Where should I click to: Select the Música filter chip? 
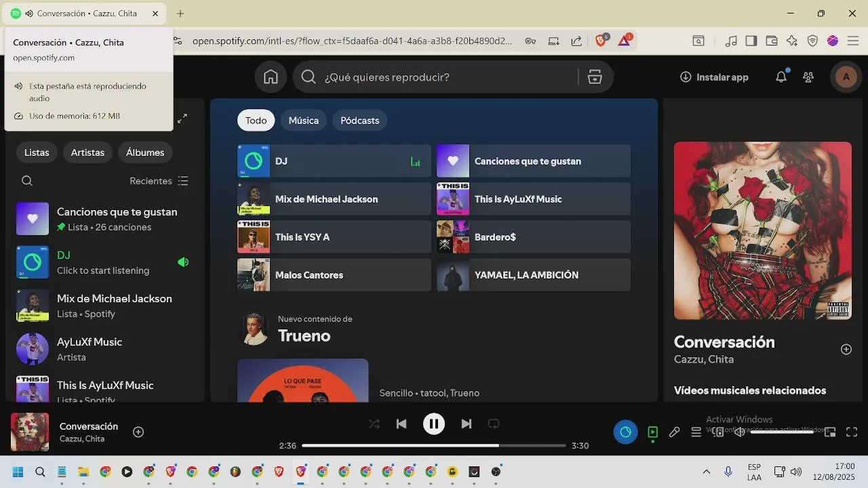click(x=304, y=121)
